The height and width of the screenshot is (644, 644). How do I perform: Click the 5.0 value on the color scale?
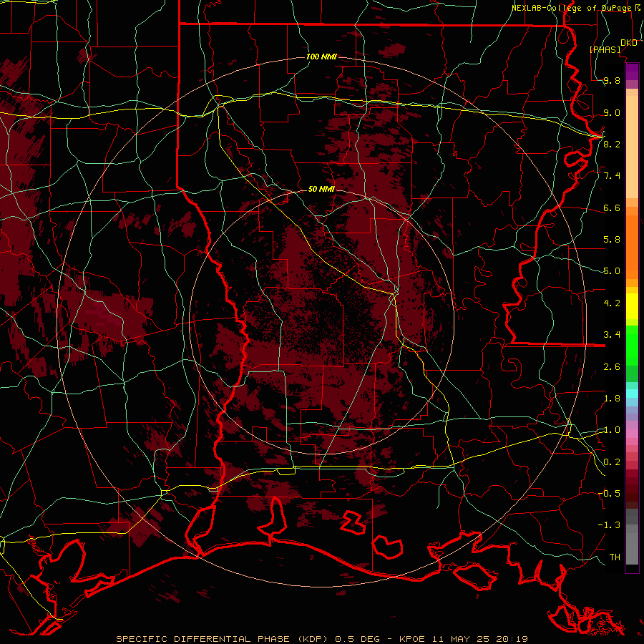tap(612, 271)
